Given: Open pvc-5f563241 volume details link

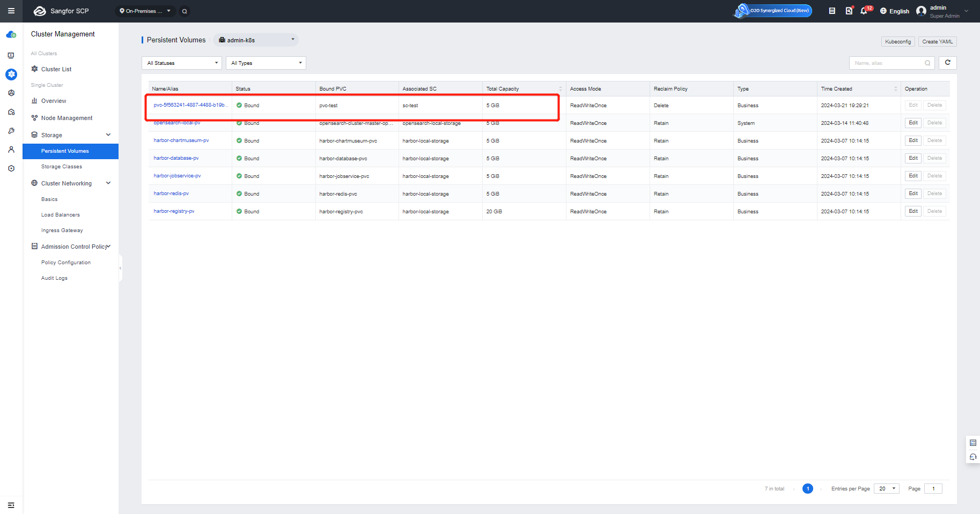Looking at the screenshot, I should tap(190, 105).
